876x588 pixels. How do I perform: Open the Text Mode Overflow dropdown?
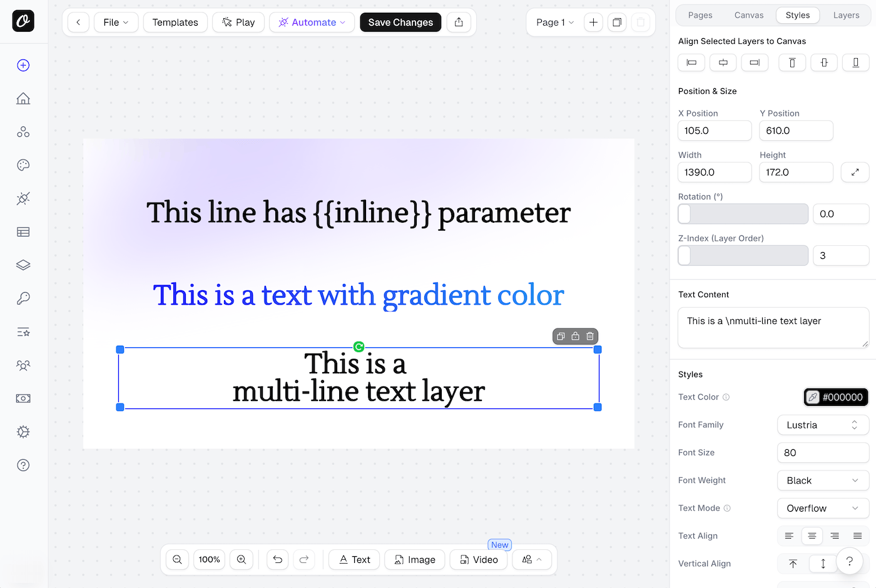tap(822, 508)
